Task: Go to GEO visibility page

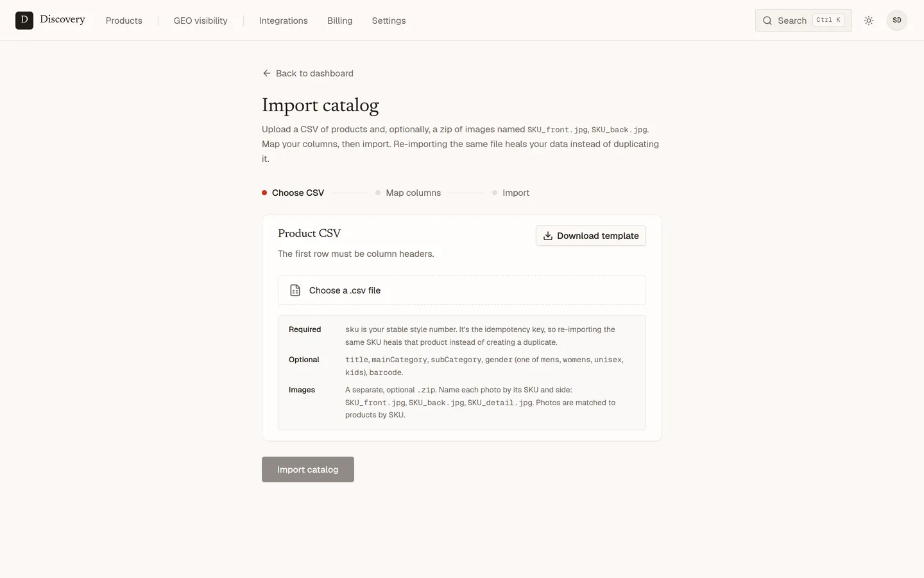Action: [x=201, y=21]
